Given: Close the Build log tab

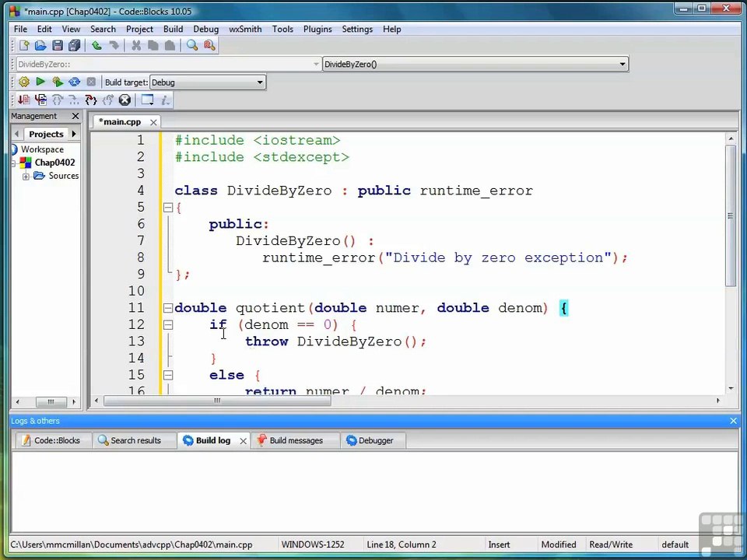Looking at the screenshot, I should pyautogui.click(x=243, y=441).
